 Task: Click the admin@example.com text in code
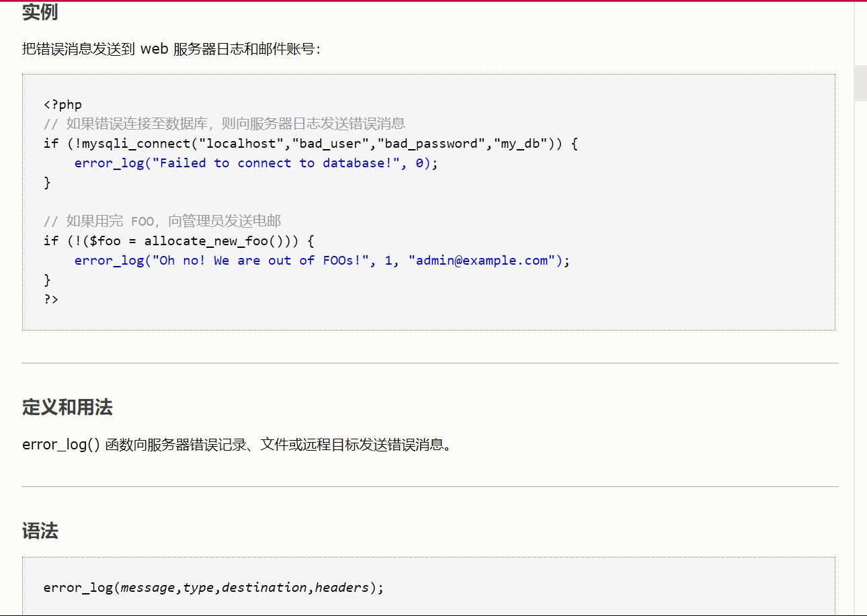pos(481,260)
